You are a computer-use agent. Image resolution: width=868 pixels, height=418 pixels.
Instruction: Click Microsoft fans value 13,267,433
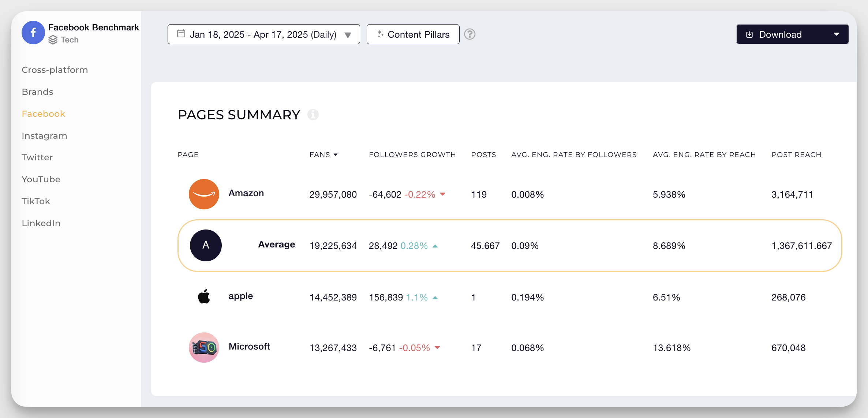(x=333, y=348)
